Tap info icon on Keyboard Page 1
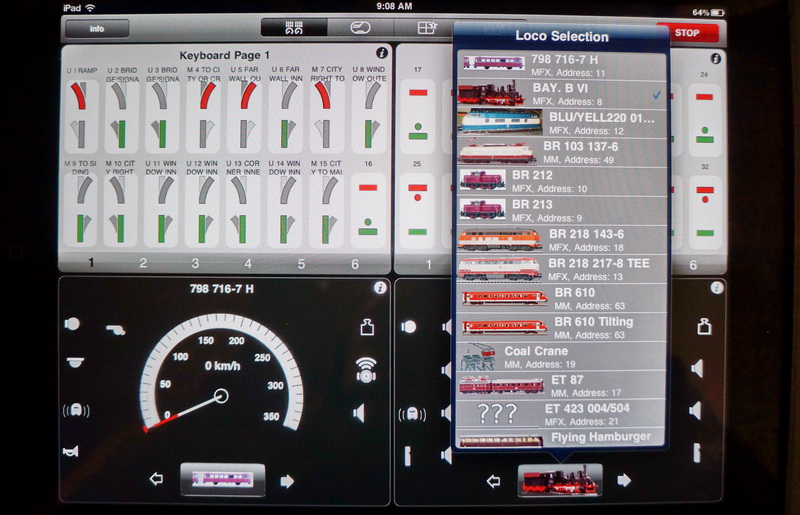The height and width of the screenshot is (515, 800). 381,53
